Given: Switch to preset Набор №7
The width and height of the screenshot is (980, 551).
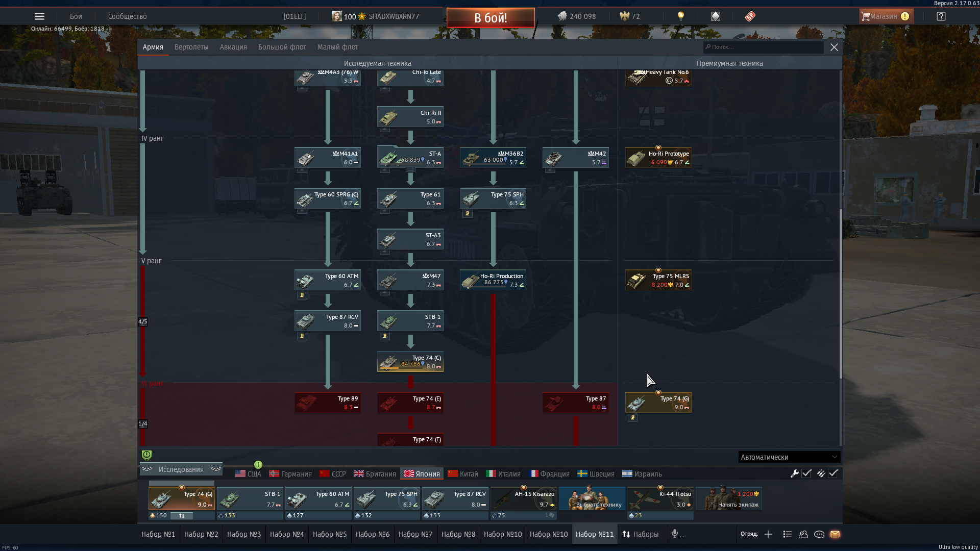Looking at the screenshot, I should [415, 534].
